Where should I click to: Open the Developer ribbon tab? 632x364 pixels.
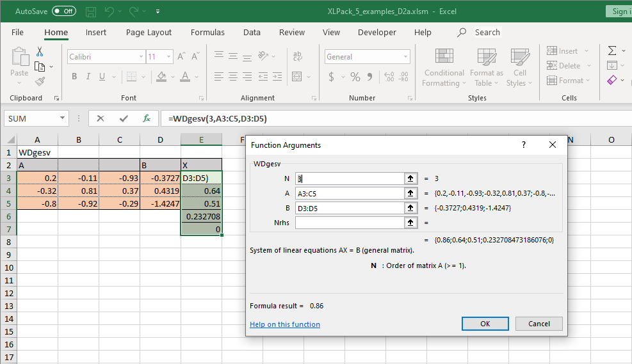click(377, 32)
